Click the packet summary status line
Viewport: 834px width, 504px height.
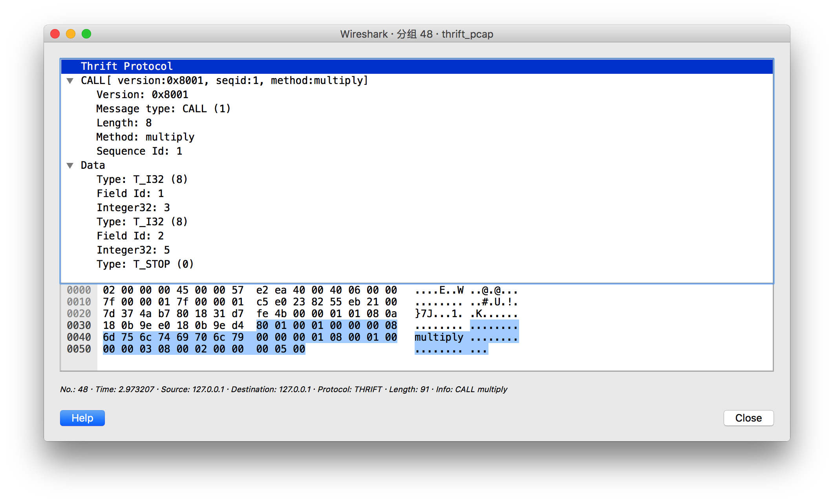(283, 389)
